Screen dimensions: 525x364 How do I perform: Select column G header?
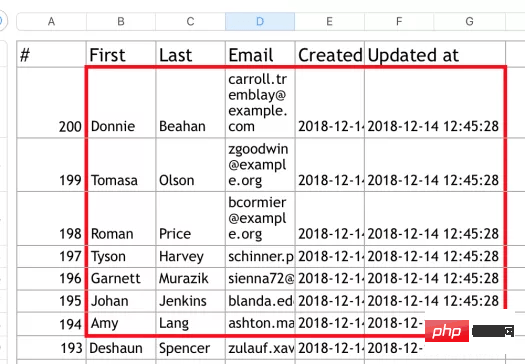tap(469, 21)
